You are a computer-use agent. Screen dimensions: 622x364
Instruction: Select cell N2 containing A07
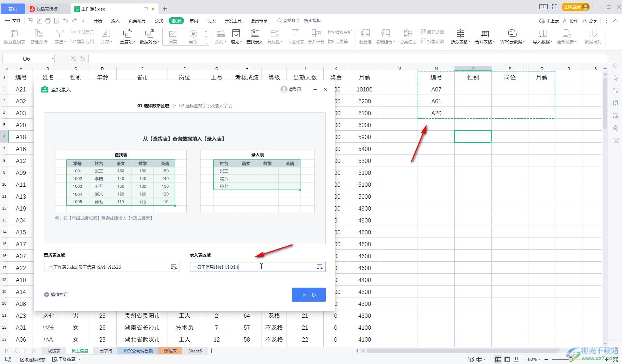(x=436, y=89)
